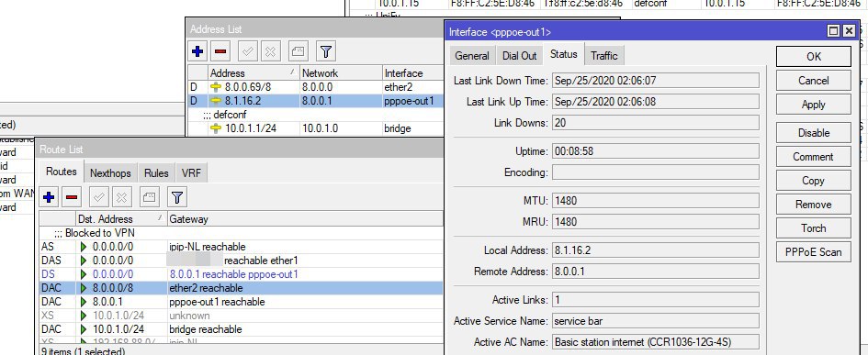The width and height of the screenshot is (868, 355).
Task: Close the Interface pppoe-out1 window
Action: click(849, 31)
